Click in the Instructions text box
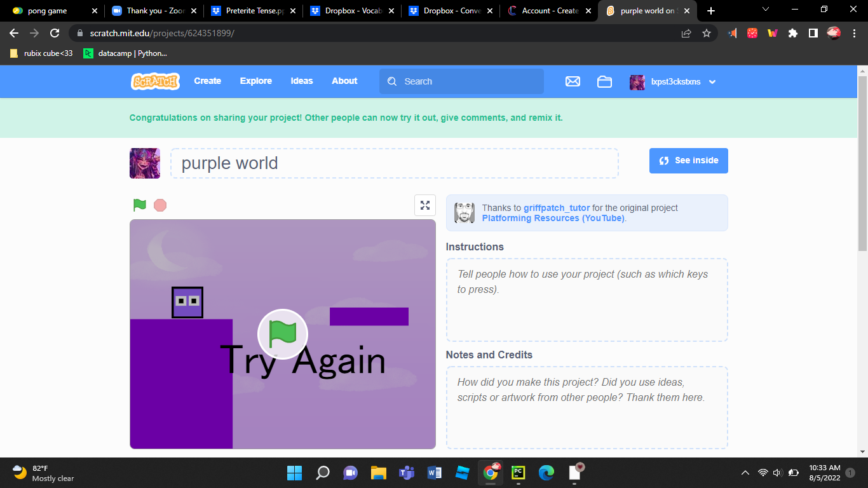Viewport: 868px width, 488px height. click(x=587, y=299)
